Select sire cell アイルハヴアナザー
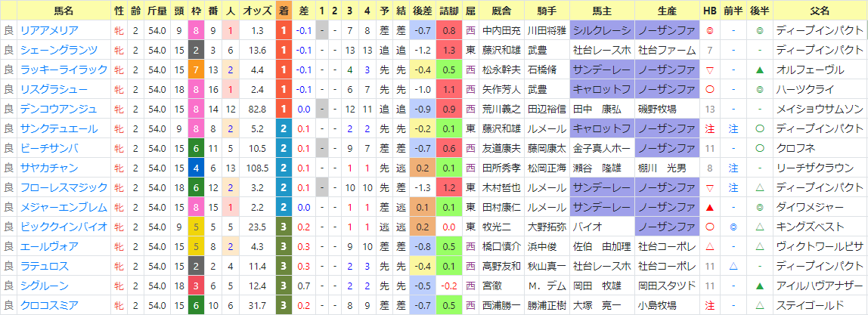 820,286
